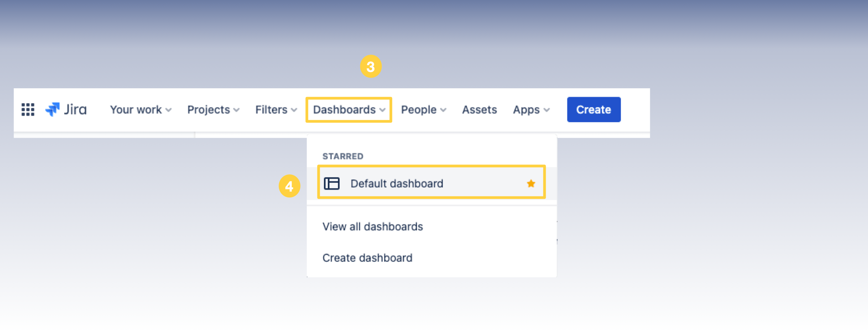
Task: Click the chevron beside Projects
Action: click(237, 110)
